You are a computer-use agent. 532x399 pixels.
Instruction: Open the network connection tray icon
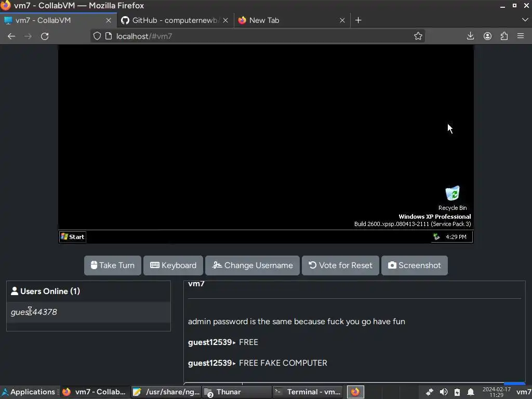pyautogui.click(x=429, y=392)
